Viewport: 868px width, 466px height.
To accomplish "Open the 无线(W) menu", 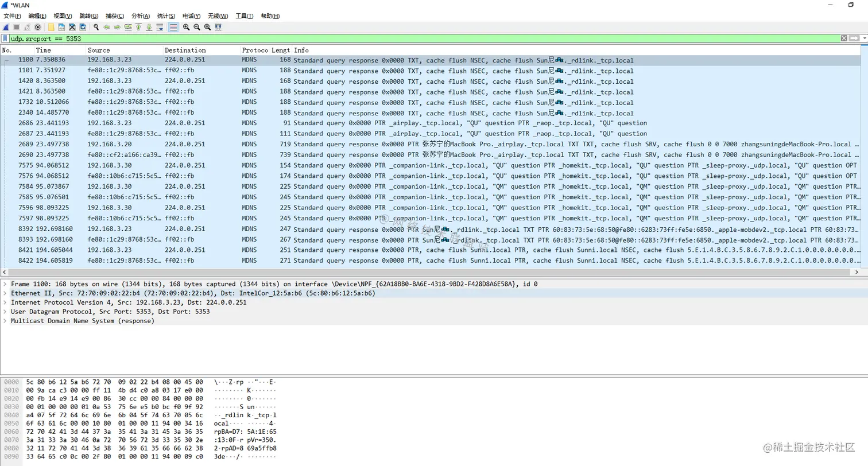I will (218, 16).
